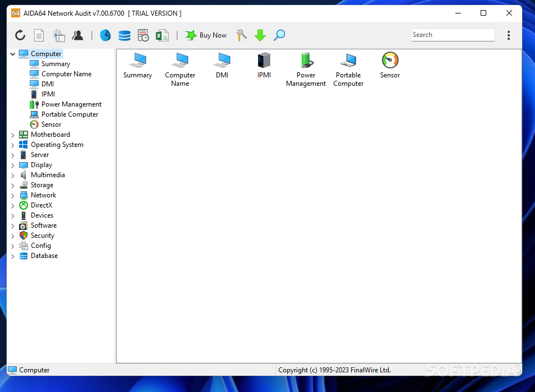Open Power Management battery icon in pane
Viewport: 535px width, 392px height.
coord(306,61)
